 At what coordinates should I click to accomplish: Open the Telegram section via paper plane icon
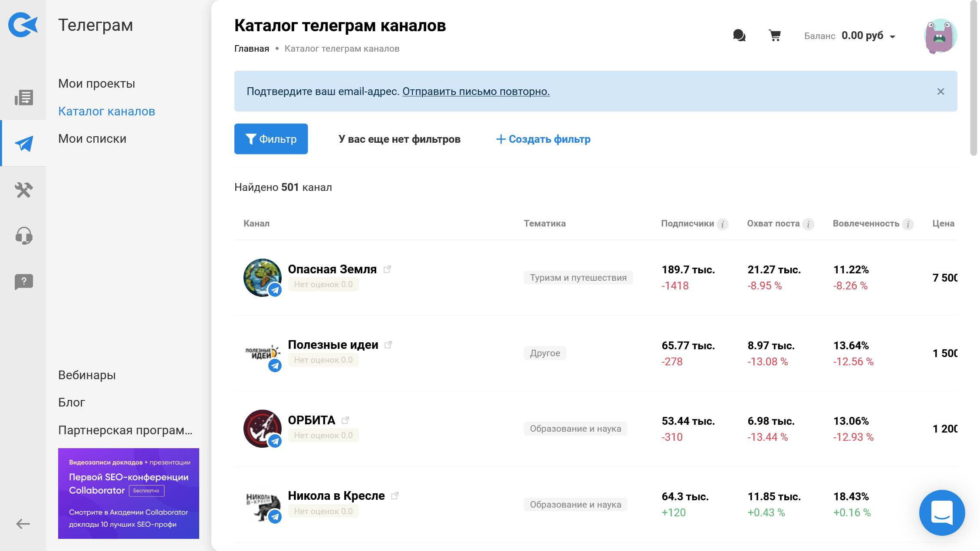[23, 143]
